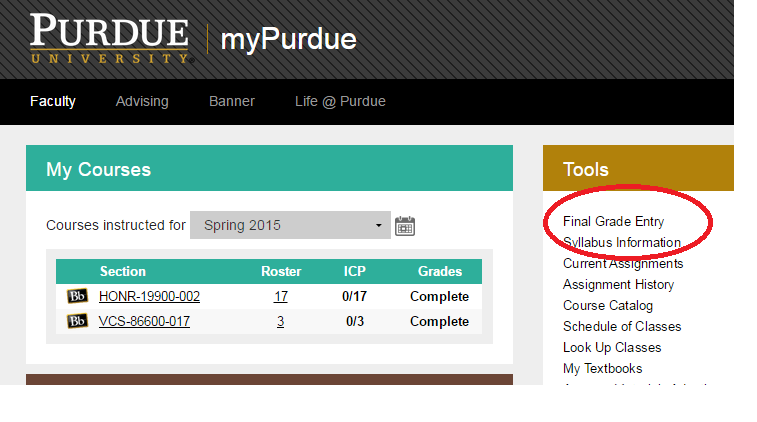
Task: View roster of 3 students
Action: 281,322
